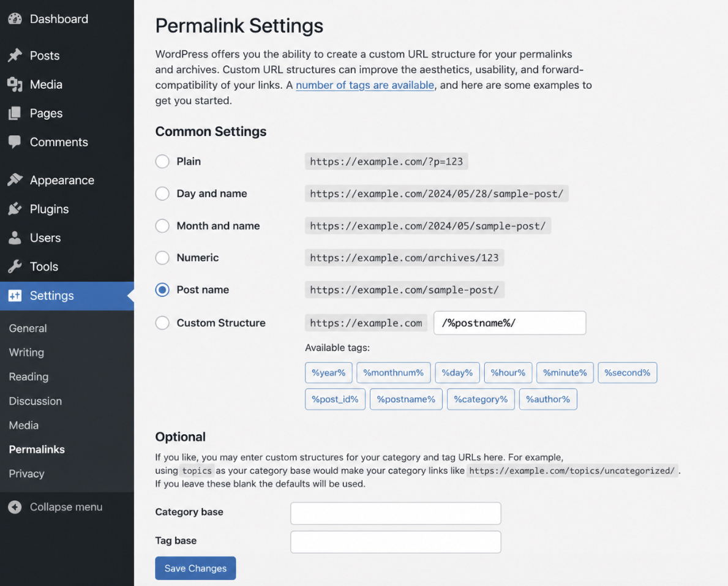Open the Appearance menu item
Screen dimensions: 728x586
tap(62, 180)
